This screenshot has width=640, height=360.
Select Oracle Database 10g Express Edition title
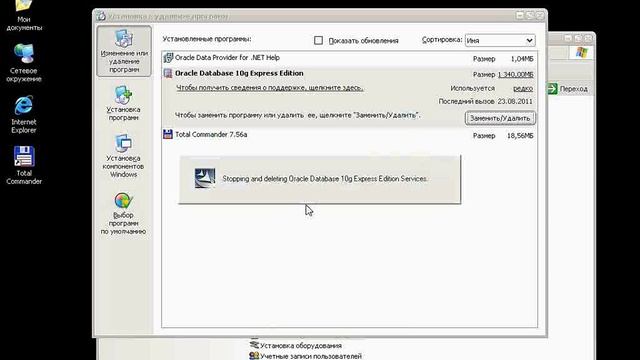pos(239,73)
